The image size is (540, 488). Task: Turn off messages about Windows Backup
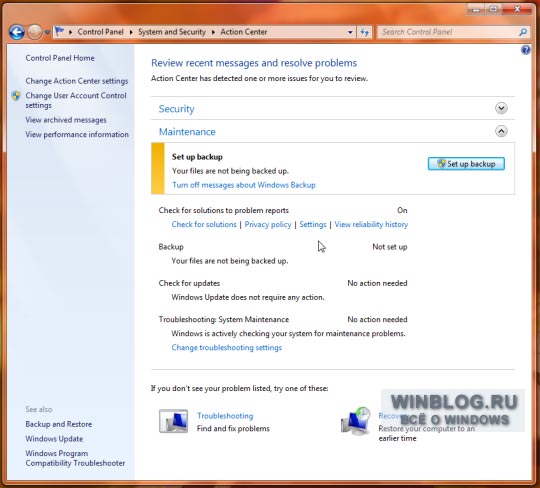click(244, 185)
